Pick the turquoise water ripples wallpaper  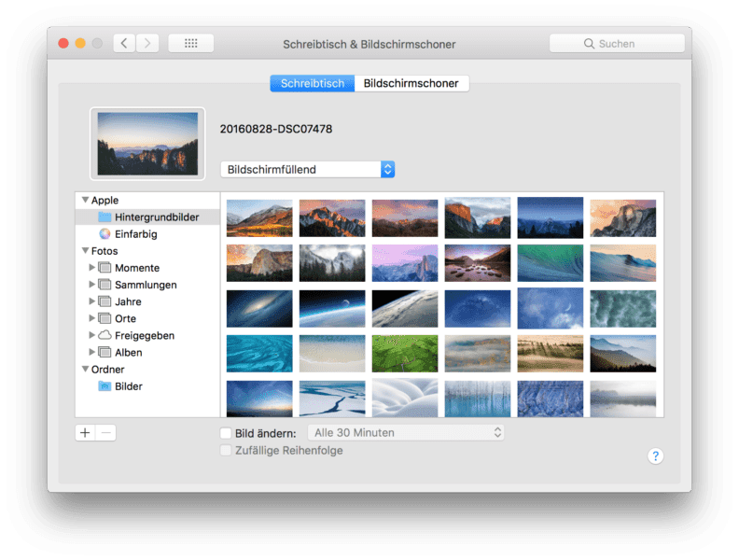tap(259, 353)
